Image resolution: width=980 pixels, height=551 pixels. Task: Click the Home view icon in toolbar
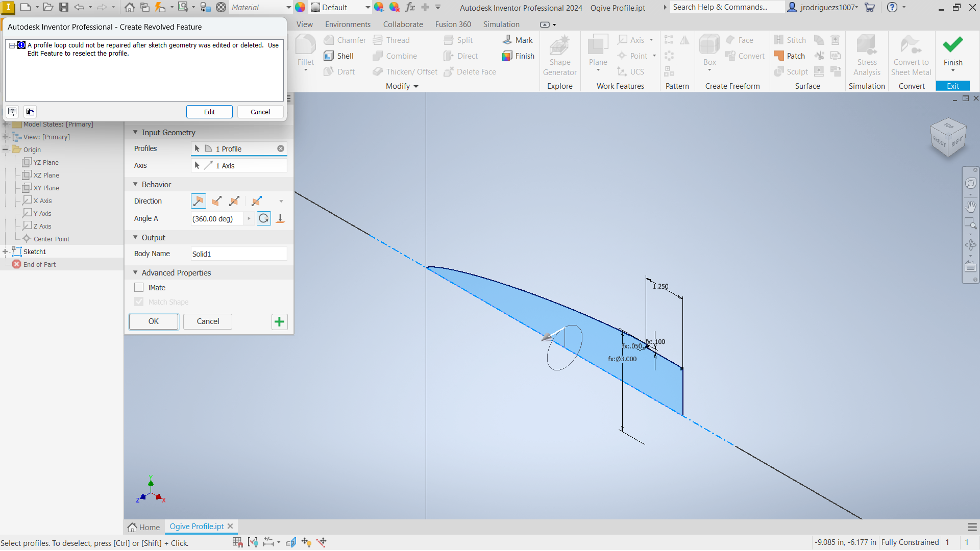130,7
